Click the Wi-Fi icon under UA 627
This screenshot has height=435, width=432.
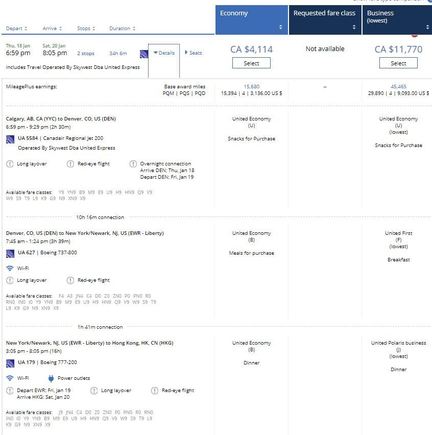(x=10, y=268)
